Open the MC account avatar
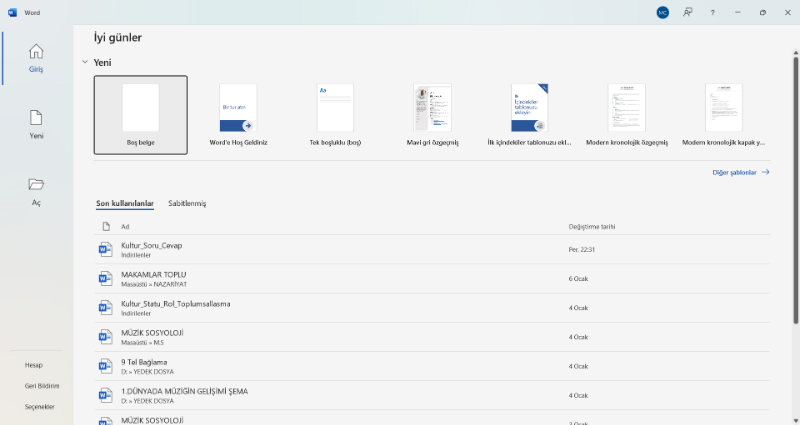This screenshot has height=425, width=800. (x=662, y=13)
